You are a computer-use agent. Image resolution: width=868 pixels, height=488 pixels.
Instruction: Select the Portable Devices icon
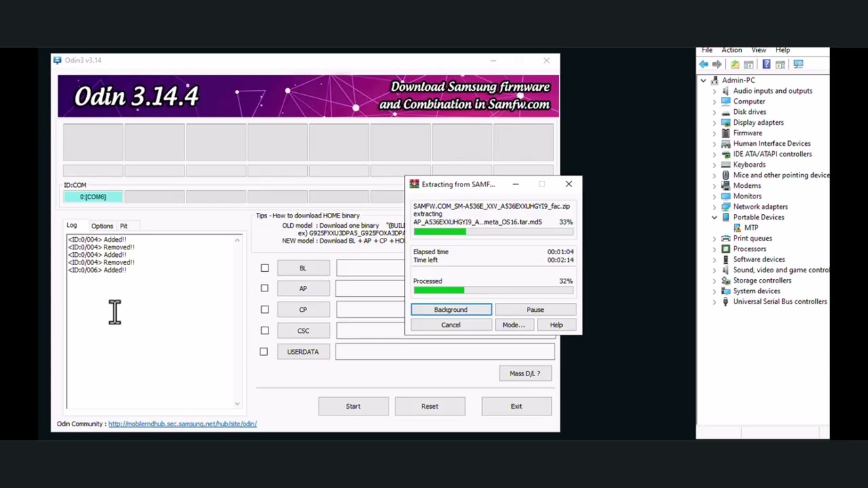(x=726, y=217)
